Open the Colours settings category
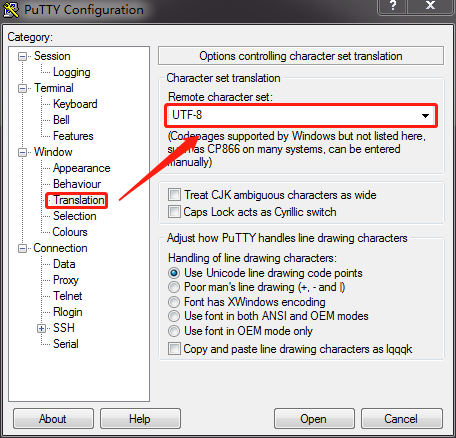Image resolution: width=456 pixels, height=438 pixels. 70,232
